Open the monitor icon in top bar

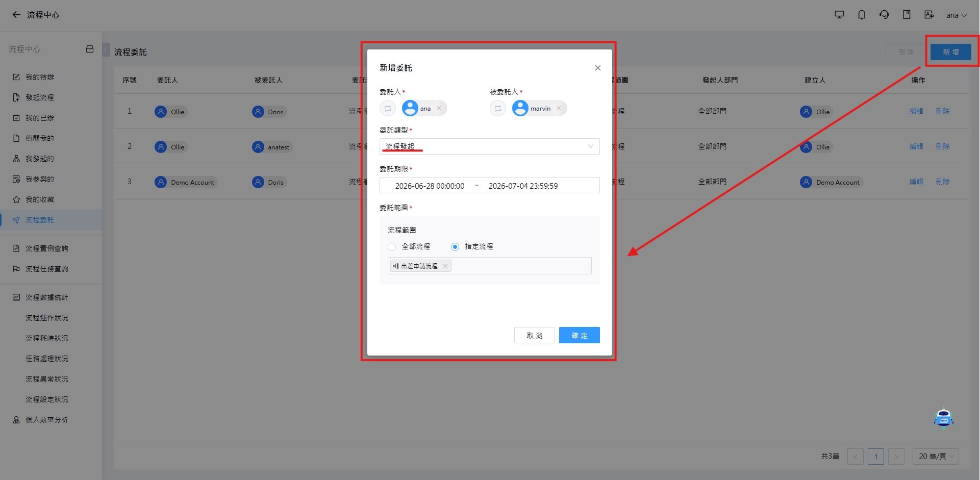pyautogui.click(x=839, y=15)
